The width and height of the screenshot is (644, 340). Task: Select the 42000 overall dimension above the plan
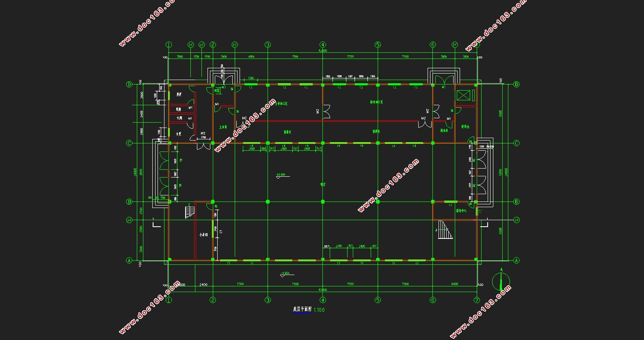point(323,51)
